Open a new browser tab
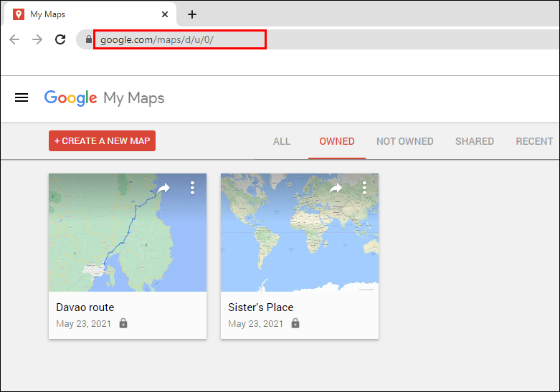The image size is (560, 392). [192, 14]
